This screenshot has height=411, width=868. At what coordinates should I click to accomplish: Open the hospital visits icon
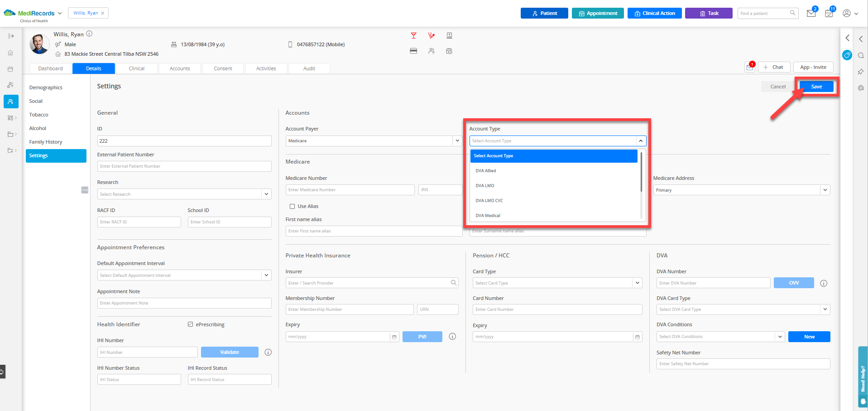pos(449,35)
